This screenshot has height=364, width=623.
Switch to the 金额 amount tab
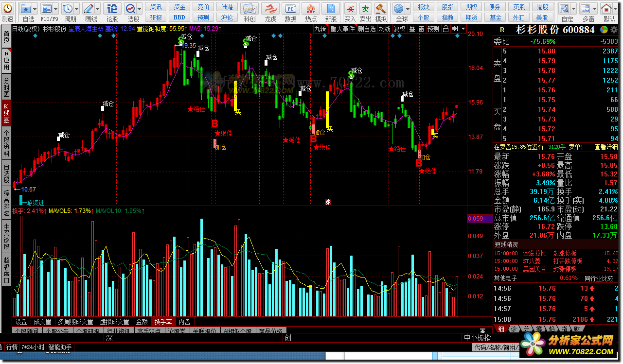click(142, 322)
